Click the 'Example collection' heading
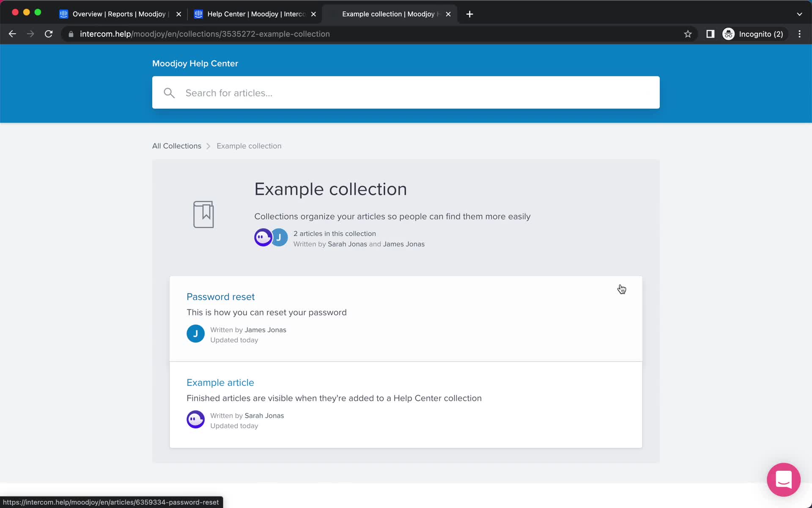 point(330,189)
